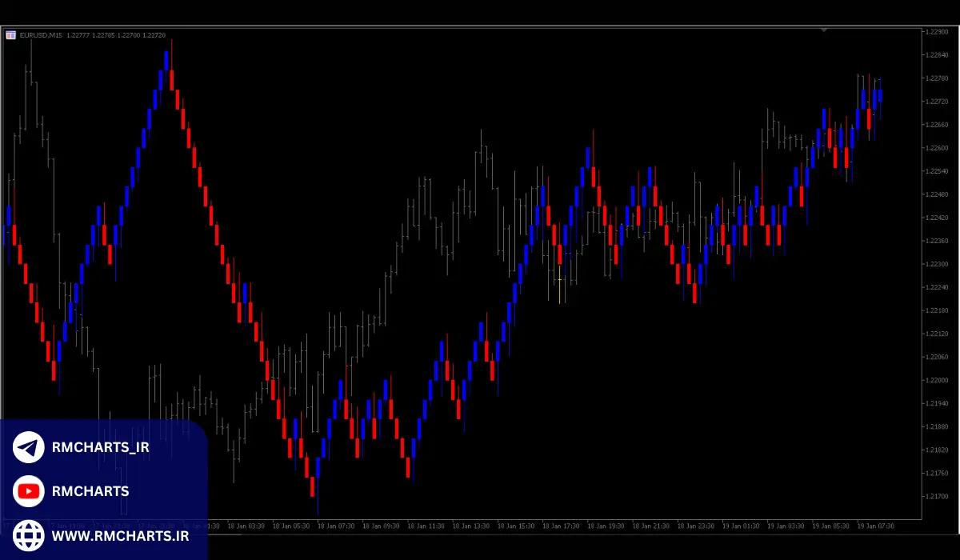Click the 1.22900 price on the price axis
This screenshot has width=960, height=560.
pyautogui.click(x=938, y=32)
